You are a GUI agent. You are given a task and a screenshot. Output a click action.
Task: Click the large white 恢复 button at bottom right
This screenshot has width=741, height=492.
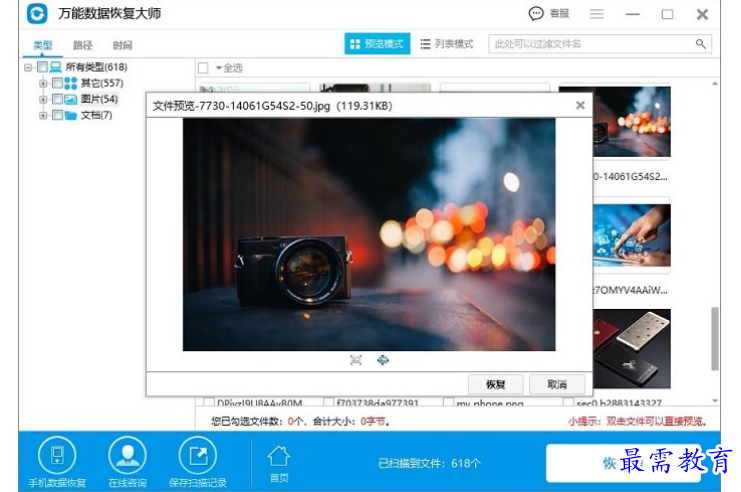(623, 463)
